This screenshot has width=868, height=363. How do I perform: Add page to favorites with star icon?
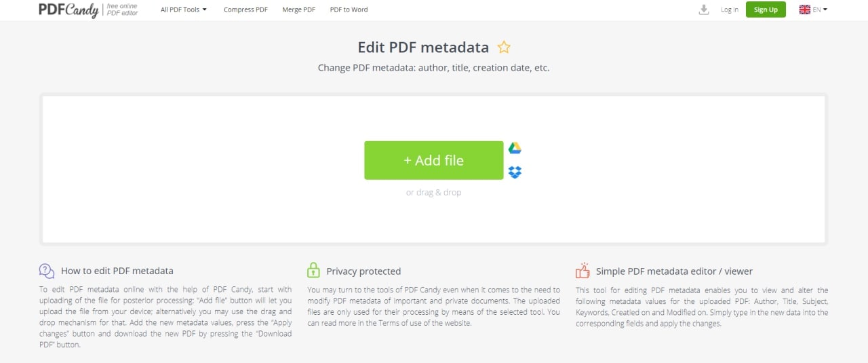tap(504, 47)
